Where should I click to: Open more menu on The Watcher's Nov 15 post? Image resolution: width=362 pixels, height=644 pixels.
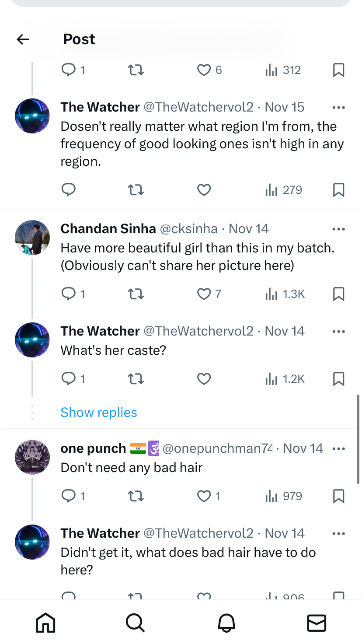tap(338, 108)
